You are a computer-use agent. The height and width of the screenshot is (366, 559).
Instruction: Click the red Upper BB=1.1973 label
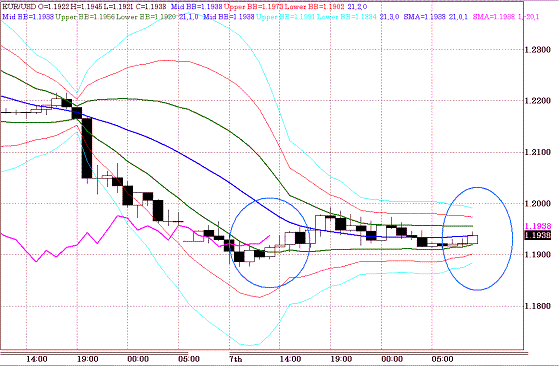pos(253,7)
